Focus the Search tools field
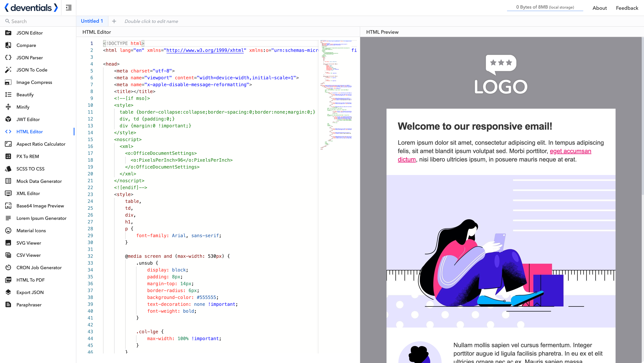Image resolution: width=644 pixels, height=363 pixels. pos(38,21)
